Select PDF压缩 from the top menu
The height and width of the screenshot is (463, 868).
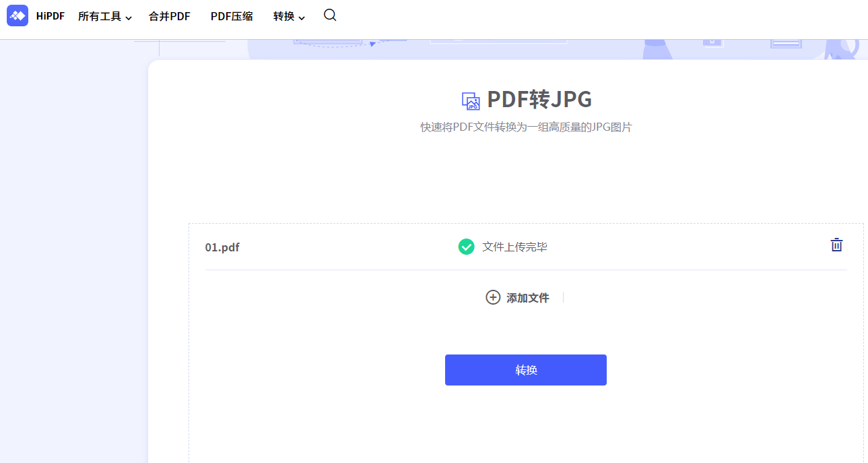point(231,16)
